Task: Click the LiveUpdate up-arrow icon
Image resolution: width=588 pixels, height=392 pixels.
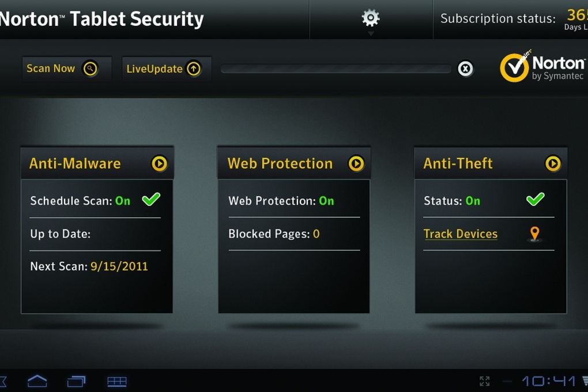Action: pyautogui.click(x=194, y=69)
